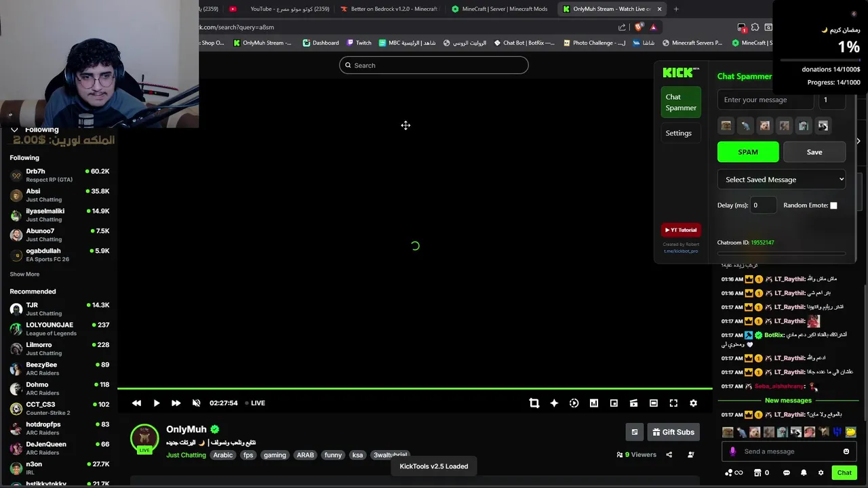This screenshot has width=868, height=488.
Task: Click the chat bubble icon below message box
Action: (787, 472)
